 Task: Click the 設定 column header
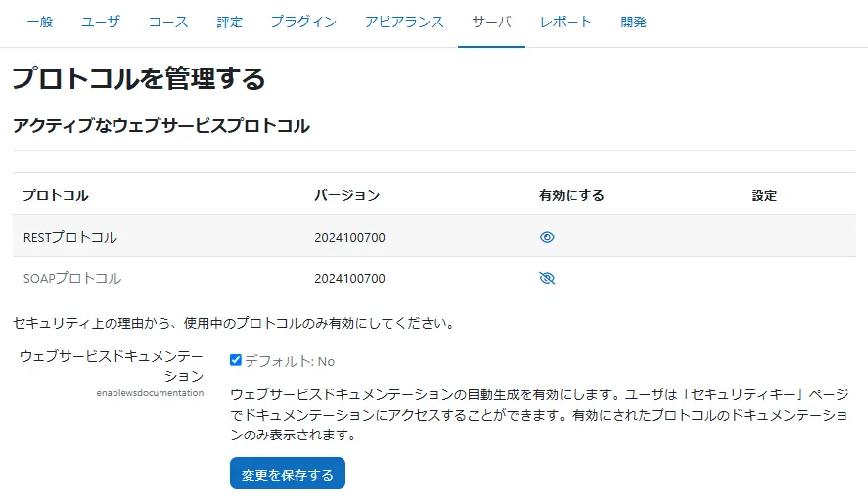coord(764,195)
